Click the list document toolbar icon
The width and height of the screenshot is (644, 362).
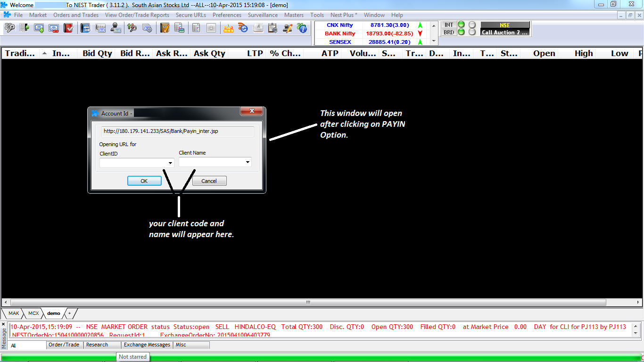(x=196, y=28)
